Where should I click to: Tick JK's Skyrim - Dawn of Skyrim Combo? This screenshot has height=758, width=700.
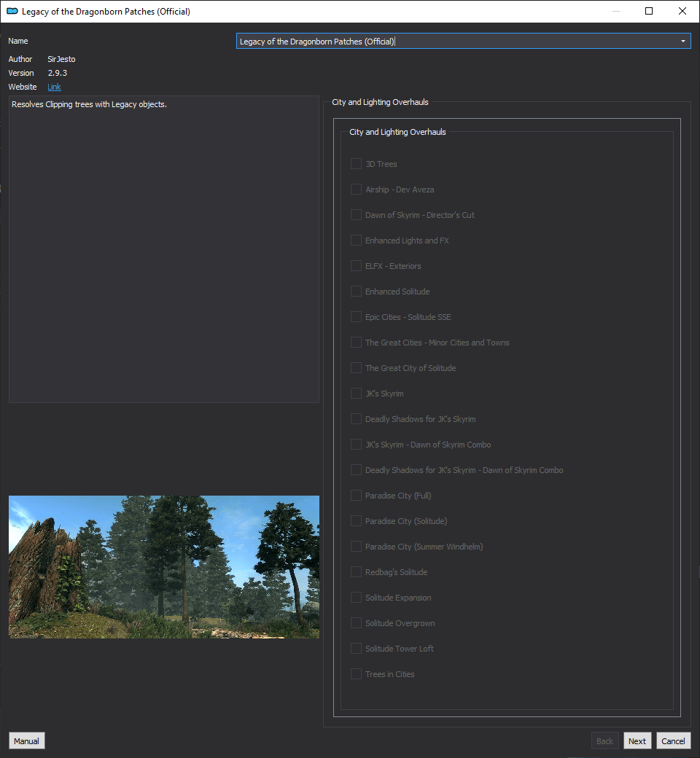356,445
